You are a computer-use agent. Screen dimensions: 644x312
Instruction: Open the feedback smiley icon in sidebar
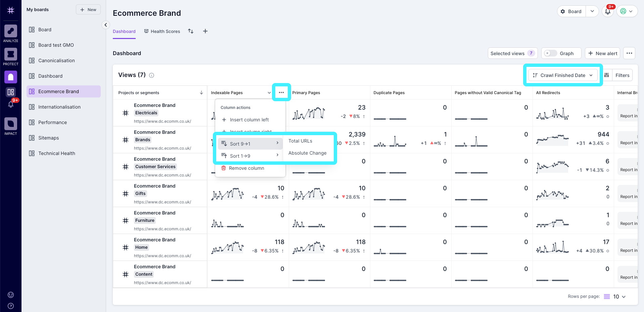pos(10,295)
